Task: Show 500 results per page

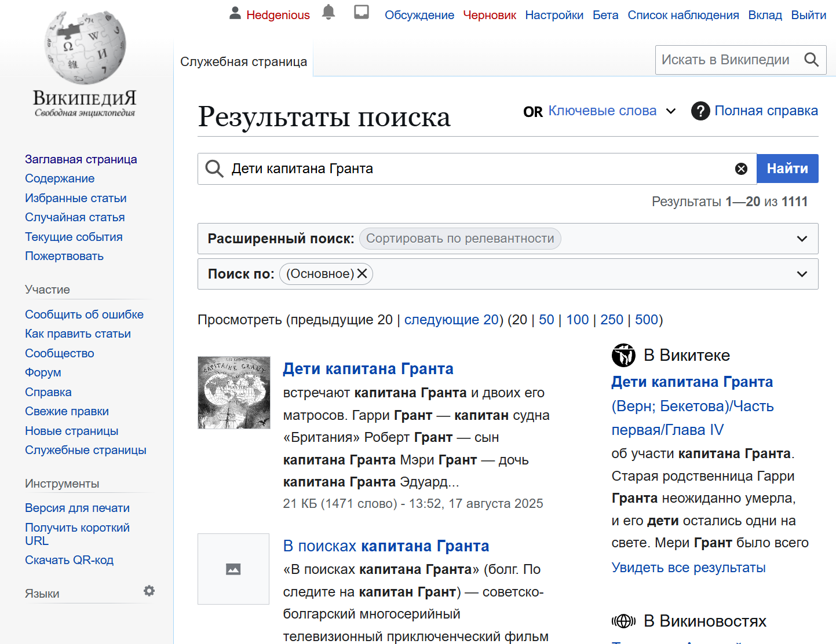Action: coord(646,320)
